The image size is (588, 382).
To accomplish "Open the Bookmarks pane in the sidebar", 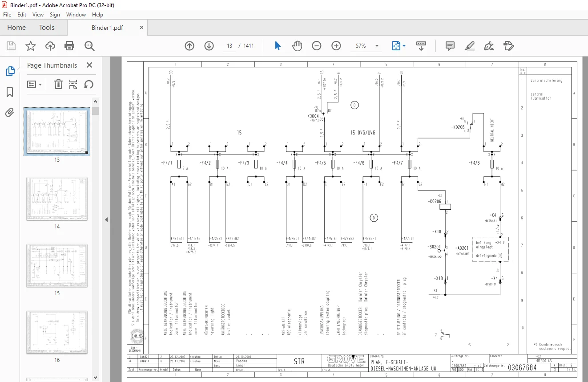I will coord(10,92).
